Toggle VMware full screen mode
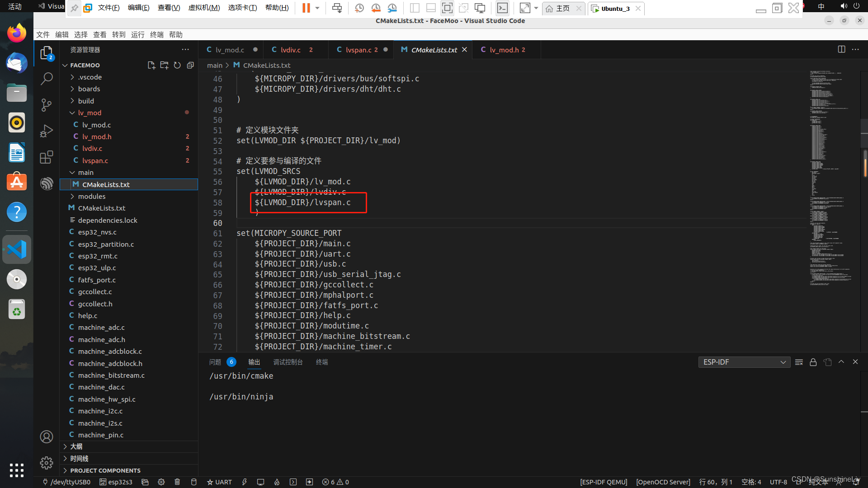The image size is (868, 488). point(524,8)
